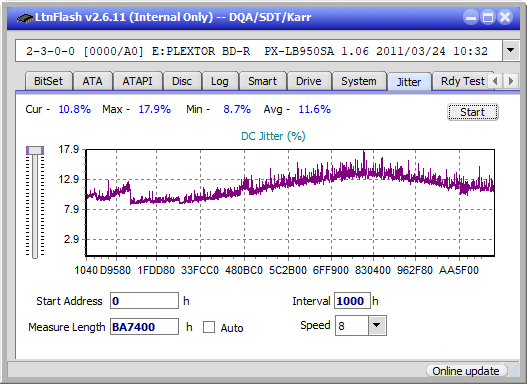This screenshot has height=384, width=527.
Task: Click the x-axis label 830400
Action: point(373,270)
